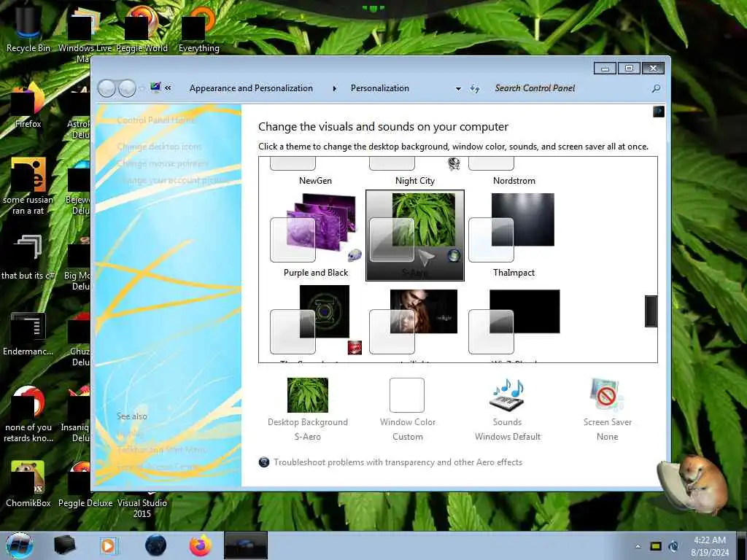Click the dark globe taskbar icon
This screenshot has width=747, height=560.
click(155, 545)
